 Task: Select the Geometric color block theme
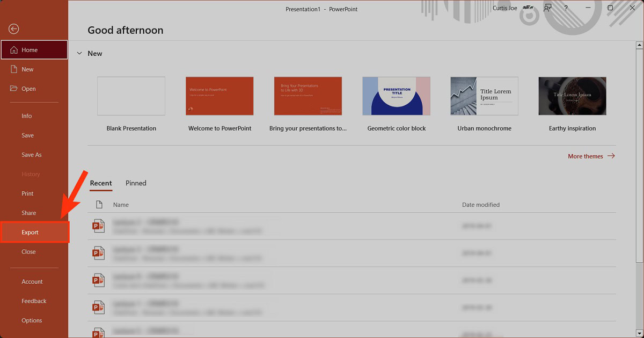tap(397, 96)
